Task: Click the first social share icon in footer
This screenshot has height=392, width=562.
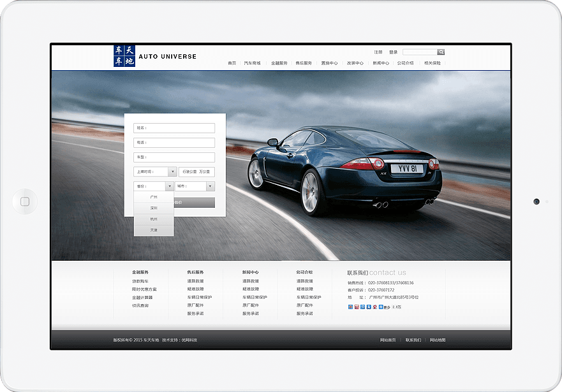Action: coord(350,307)
